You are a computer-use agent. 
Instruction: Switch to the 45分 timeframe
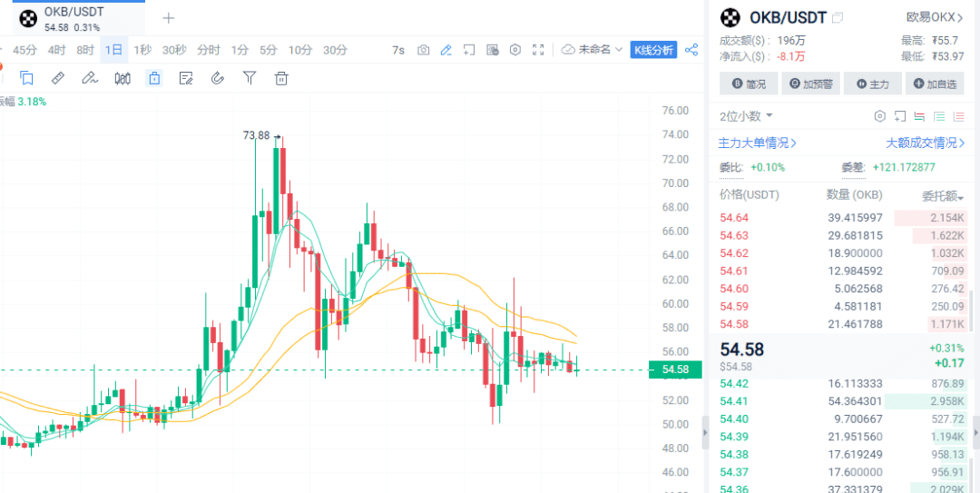pos(25,50)
